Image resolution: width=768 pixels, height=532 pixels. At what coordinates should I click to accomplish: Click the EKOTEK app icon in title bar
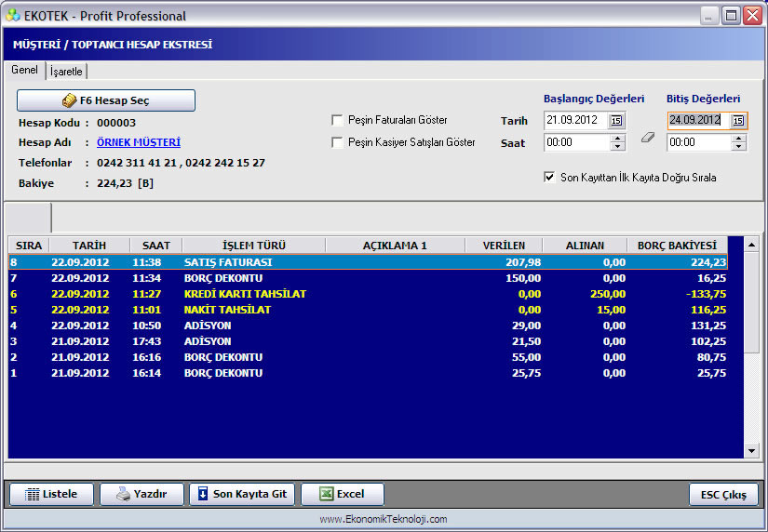coord(13,16)
